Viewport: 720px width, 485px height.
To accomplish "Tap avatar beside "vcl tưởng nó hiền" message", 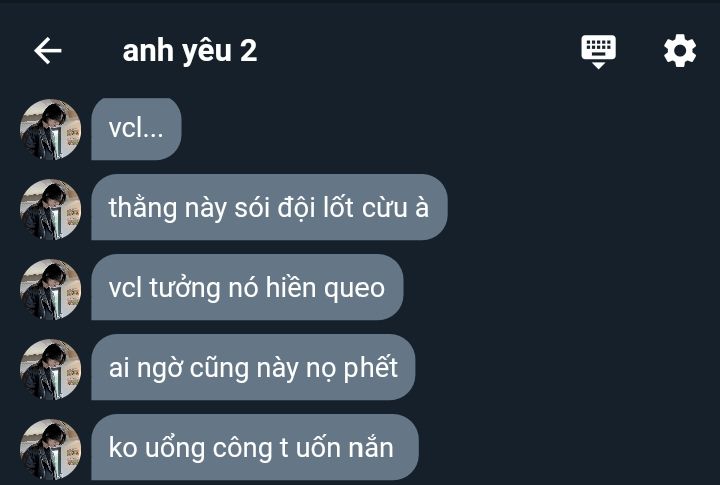I will pyautogui.click(x=51, y=289).
